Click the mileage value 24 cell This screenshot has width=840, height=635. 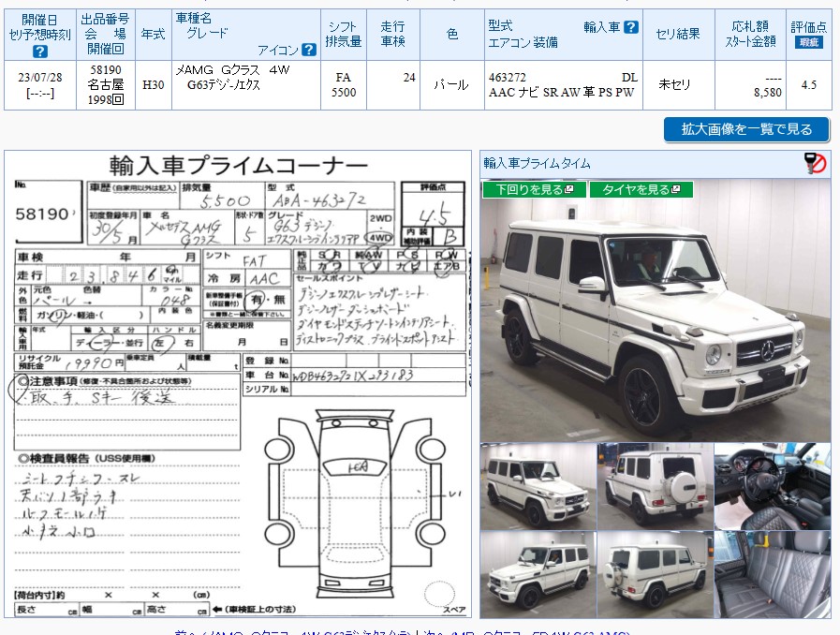point(393,85)
